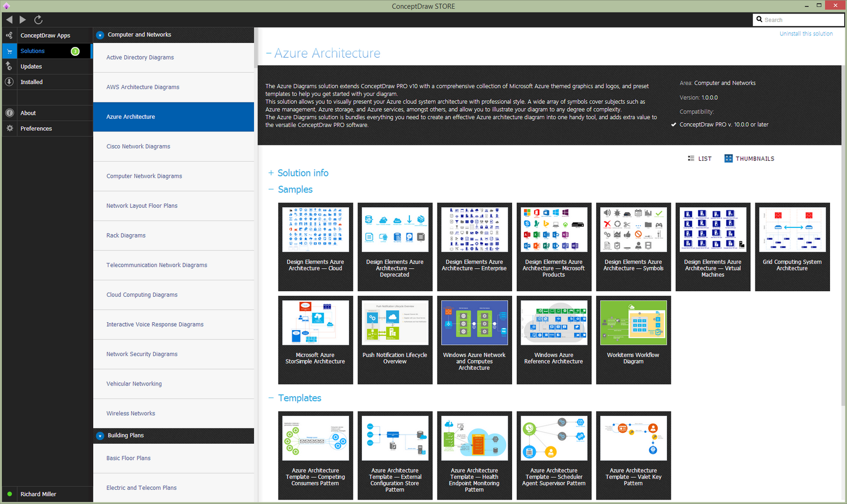Viewport: 847px width, 504px height.
Task: Click the Installed download icon
Action: coord(9,82)
